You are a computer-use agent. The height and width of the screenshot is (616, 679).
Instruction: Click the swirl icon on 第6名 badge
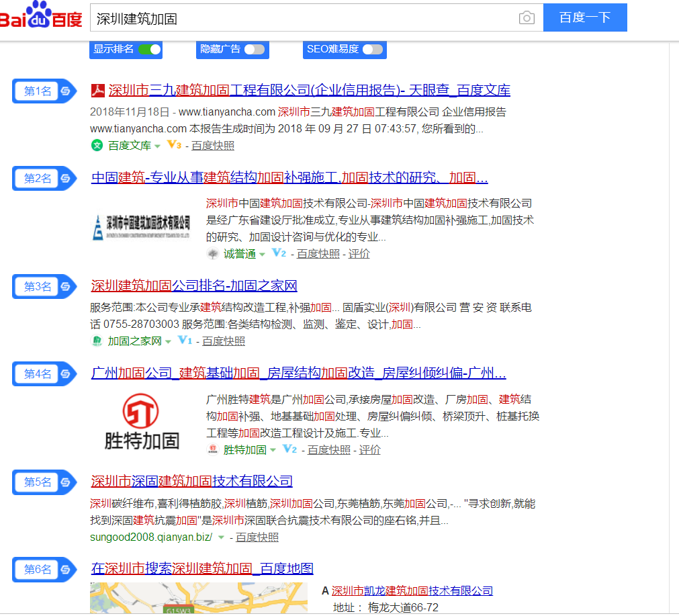[65, 569]
